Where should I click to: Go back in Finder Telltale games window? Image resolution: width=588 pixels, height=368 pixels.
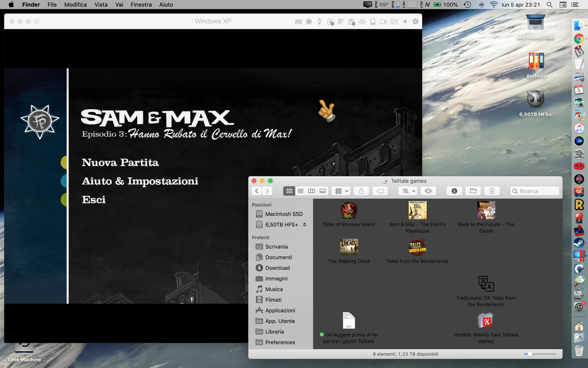tap(257, 191)
